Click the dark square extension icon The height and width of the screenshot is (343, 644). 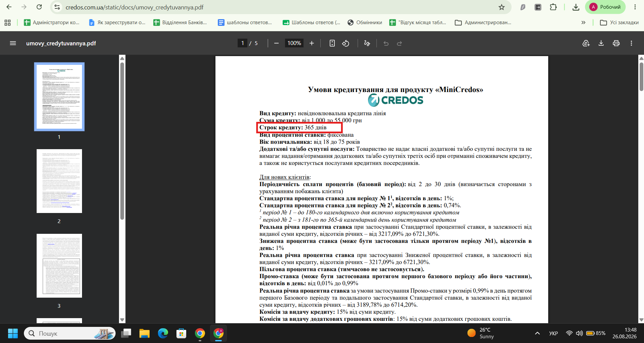pos(538,7)
